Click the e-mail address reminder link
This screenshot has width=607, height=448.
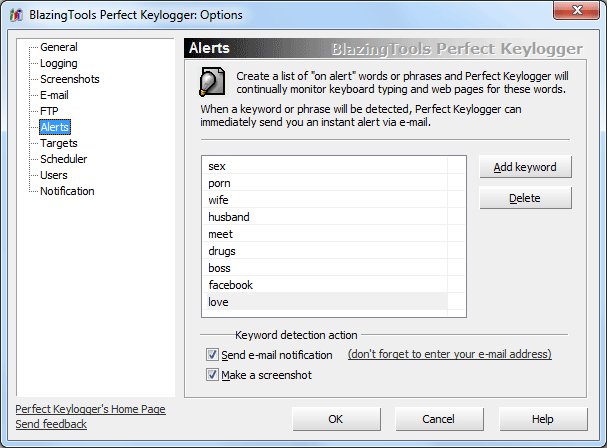point(449,354)
